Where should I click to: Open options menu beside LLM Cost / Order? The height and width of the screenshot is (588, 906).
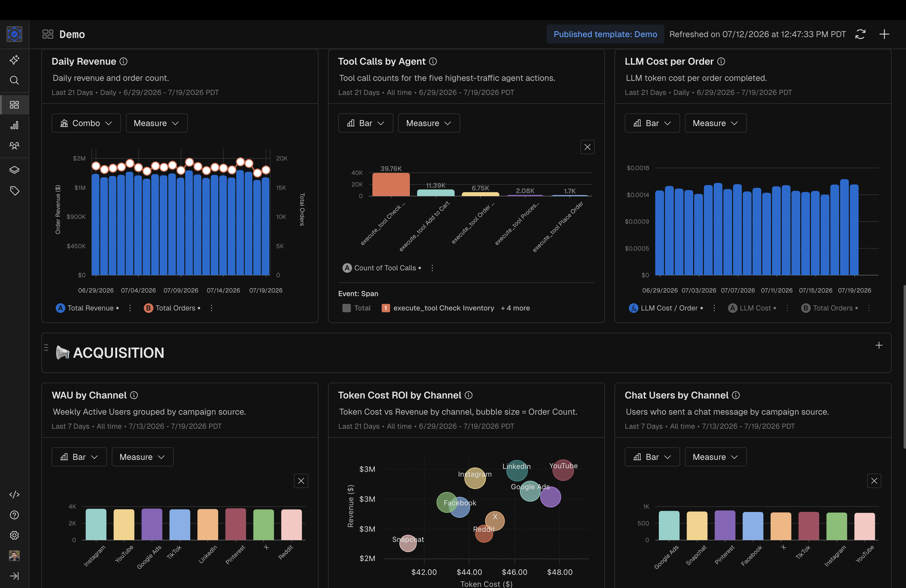714,308
